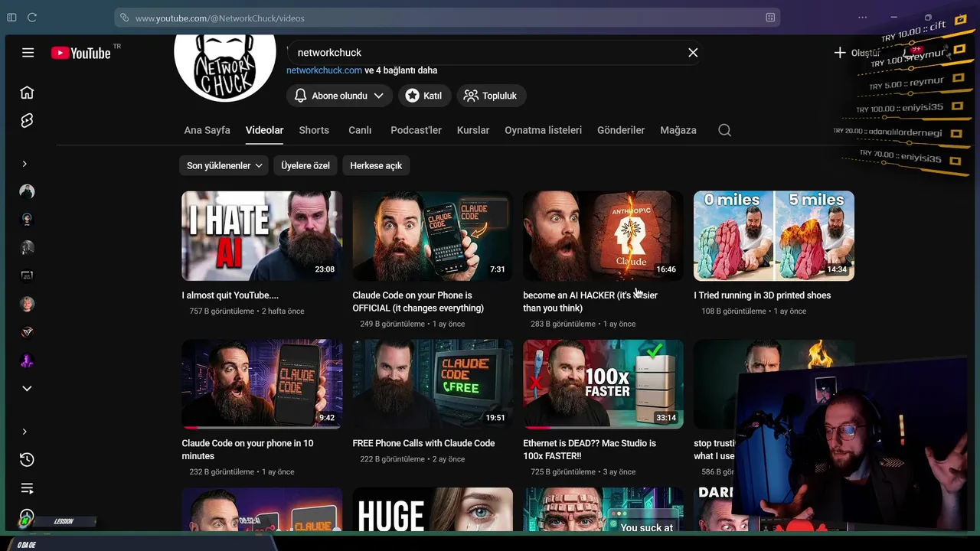Open the 3D printed shoes thumbnail
The width and height of the screenshot is (980, 551).
(x=774, y=236)
